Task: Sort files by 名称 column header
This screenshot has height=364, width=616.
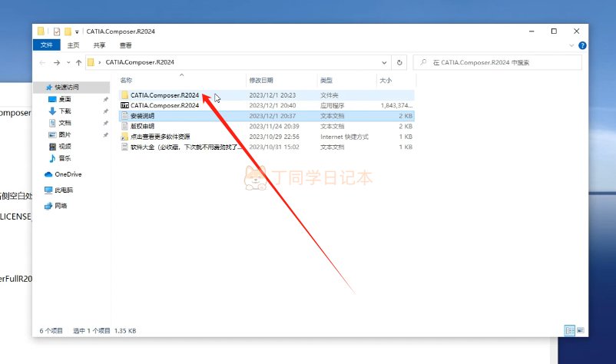Action: (128, 80)
